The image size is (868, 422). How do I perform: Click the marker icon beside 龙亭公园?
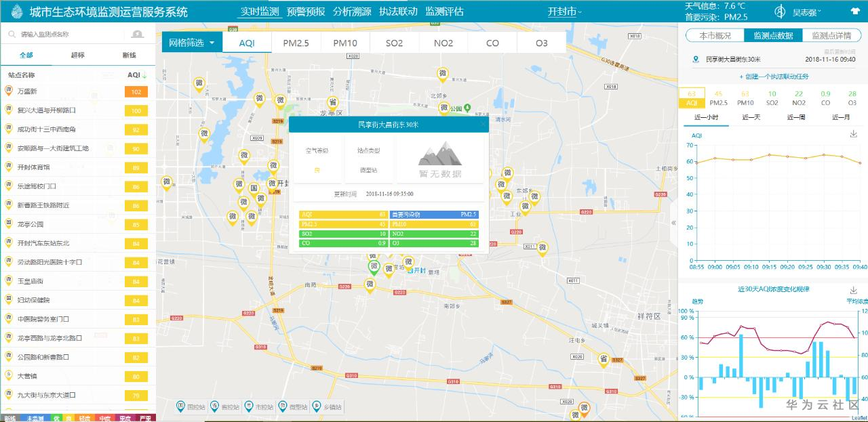tap(9, 224)
